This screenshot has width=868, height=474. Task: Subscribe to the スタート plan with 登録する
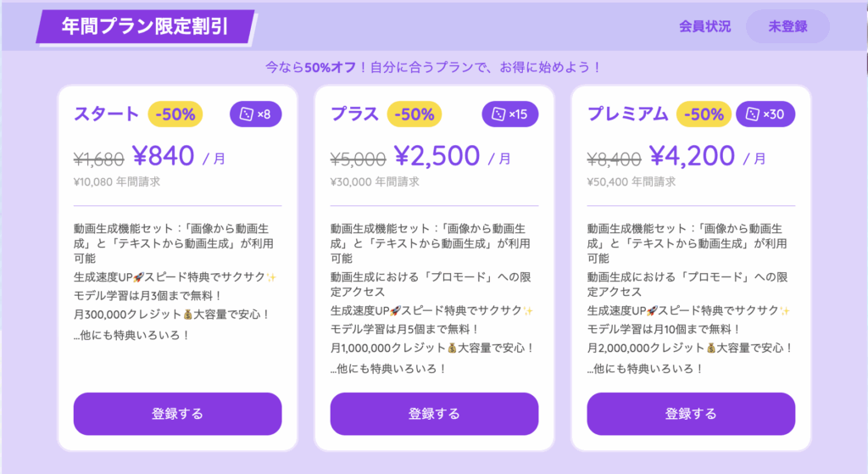coord(178,414)
